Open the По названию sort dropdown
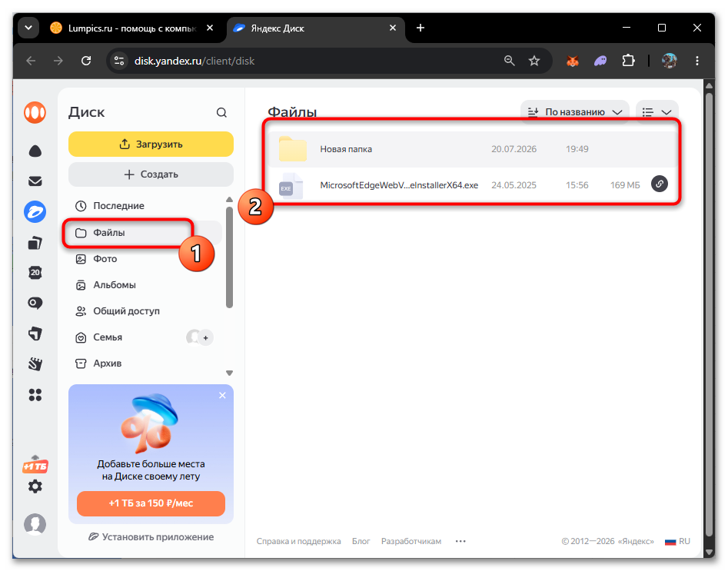This screenshot has height=571, width=728. pos(575,112)
